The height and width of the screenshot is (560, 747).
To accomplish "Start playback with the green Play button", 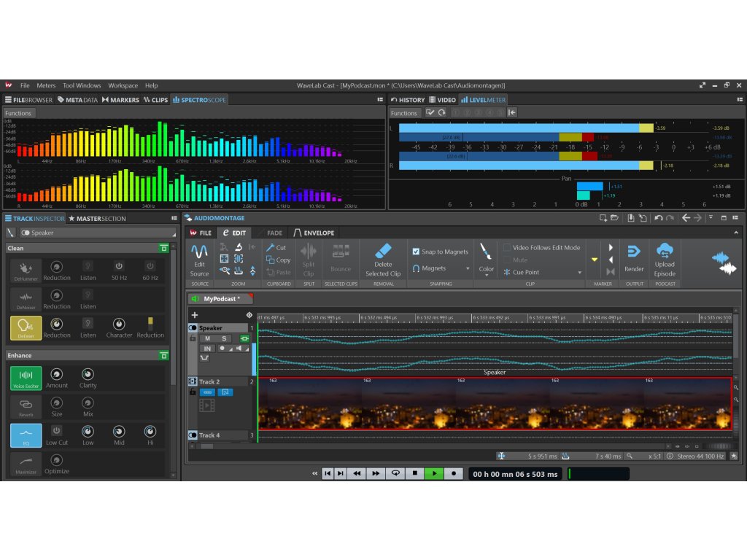I will 434,473.
